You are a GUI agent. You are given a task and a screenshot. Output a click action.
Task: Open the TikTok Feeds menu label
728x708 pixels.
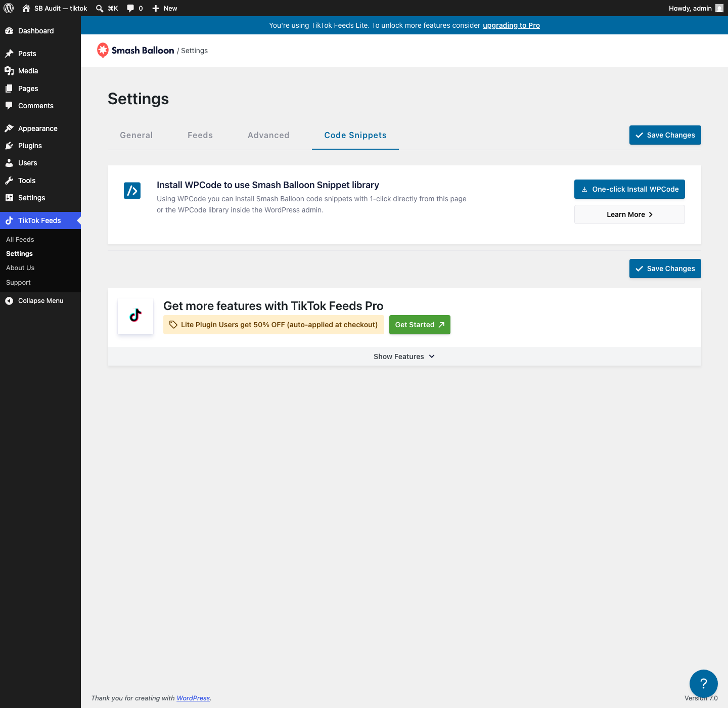click(x=39, y=220)
